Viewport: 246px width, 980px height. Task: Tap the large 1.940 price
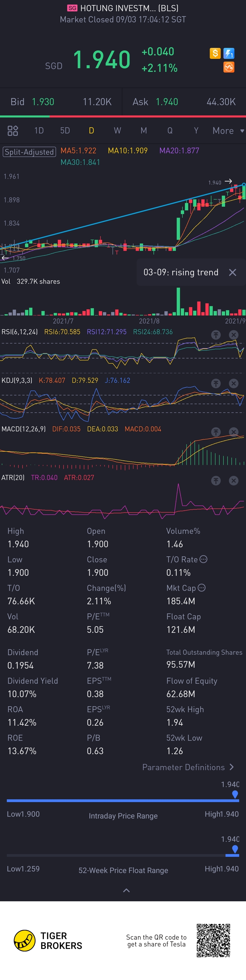101,60
